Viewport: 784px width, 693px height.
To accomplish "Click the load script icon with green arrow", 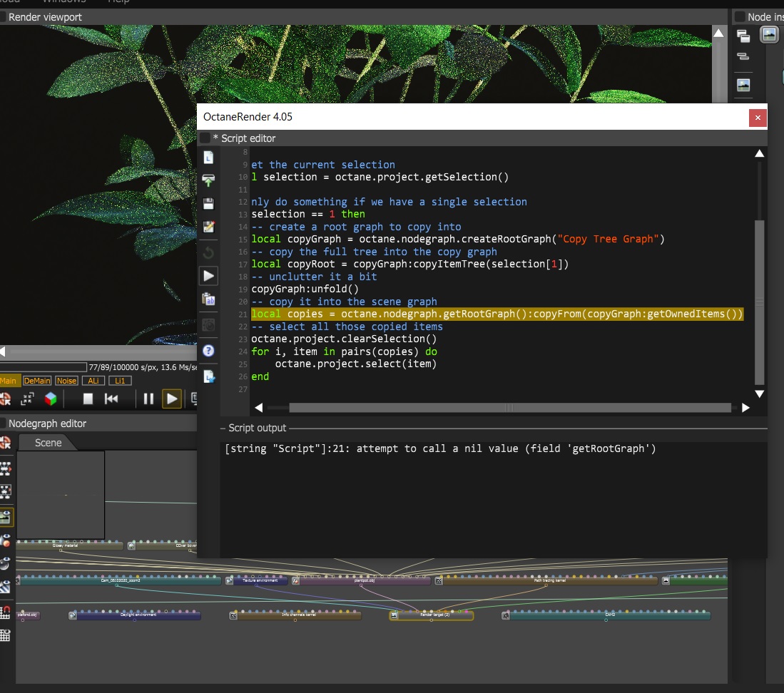I will click(208, 180).
